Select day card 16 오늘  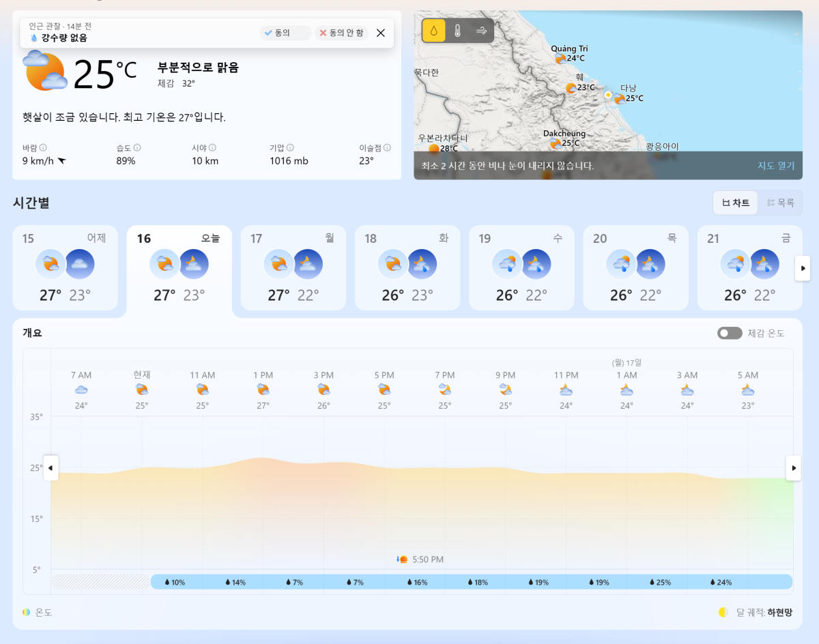coord(179,269)
